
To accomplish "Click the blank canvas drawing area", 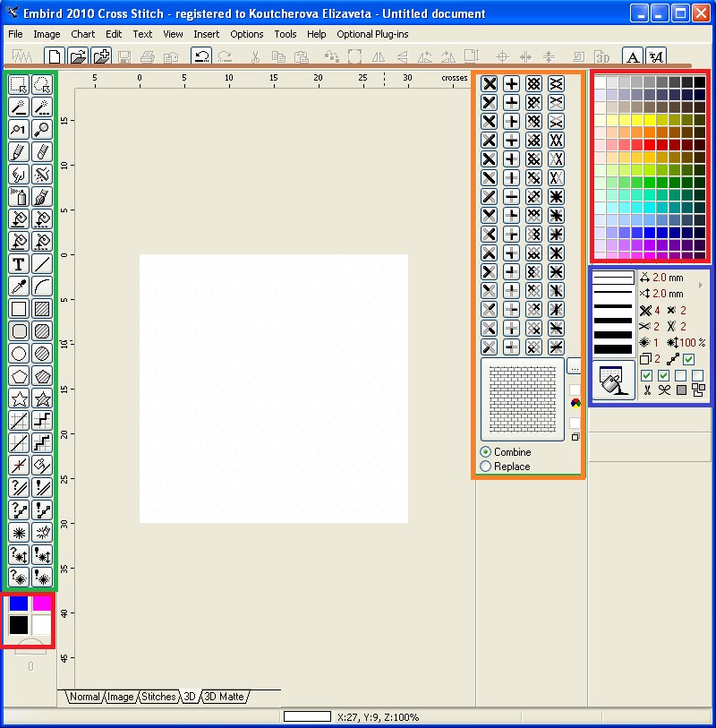I will tap(274, 389).
